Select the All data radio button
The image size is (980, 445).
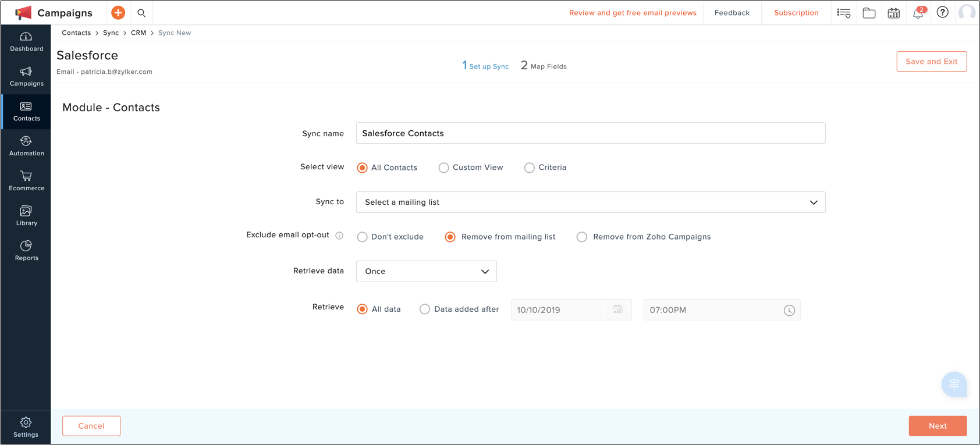click(362, 309)
